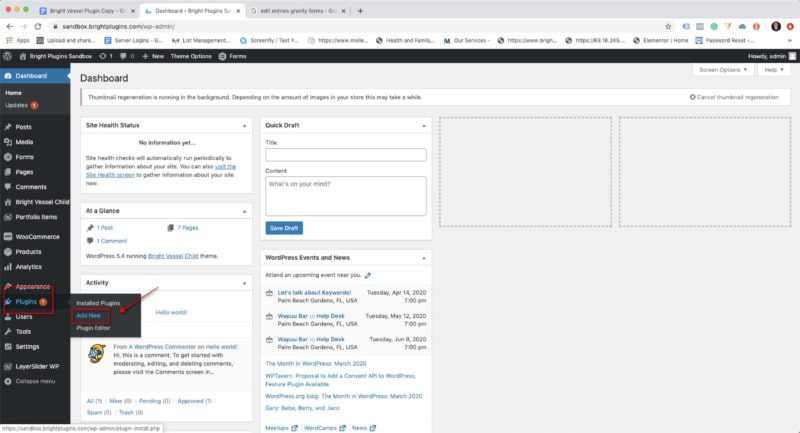Click the WordPress logo in admin bar

(8, 56)
